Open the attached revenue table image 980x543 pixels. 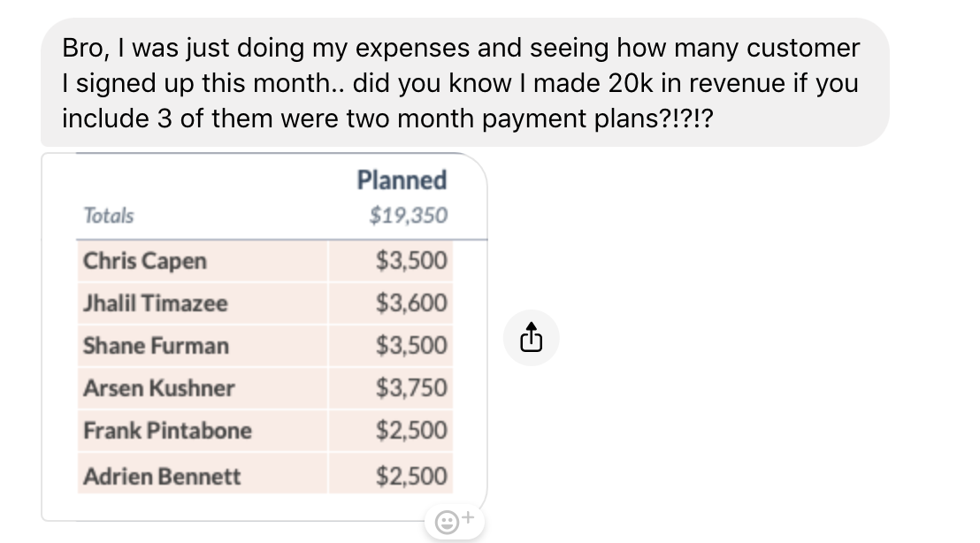click(264, 336)
